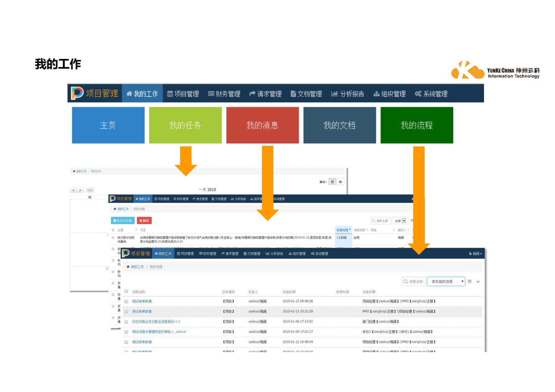This screenshot has height=392, width=555.
Task: Open 文档管理 in the 我的消息 window navbar
Action: coord(219,199)
